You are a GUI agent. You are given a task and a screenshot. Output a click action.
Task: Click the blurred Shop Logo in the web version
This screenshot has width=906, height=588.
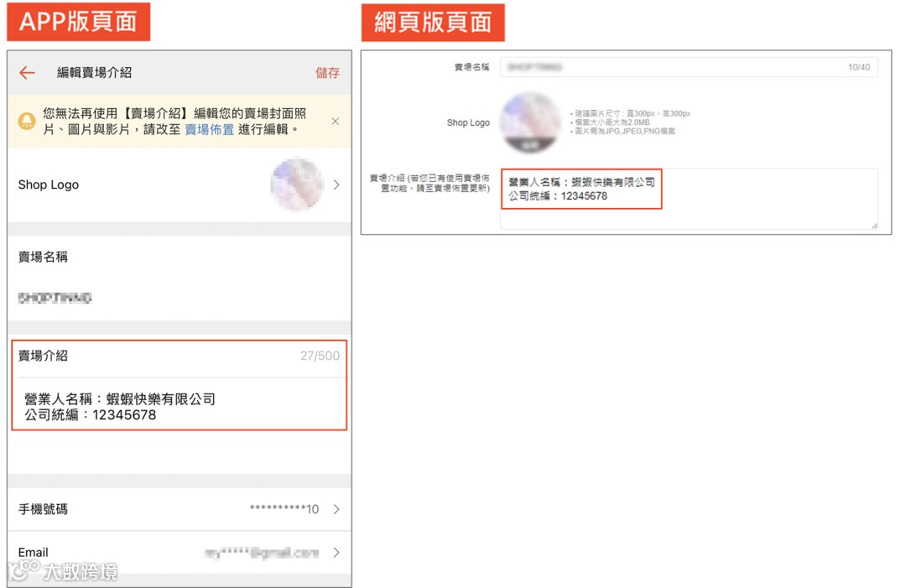pos(531,122)
